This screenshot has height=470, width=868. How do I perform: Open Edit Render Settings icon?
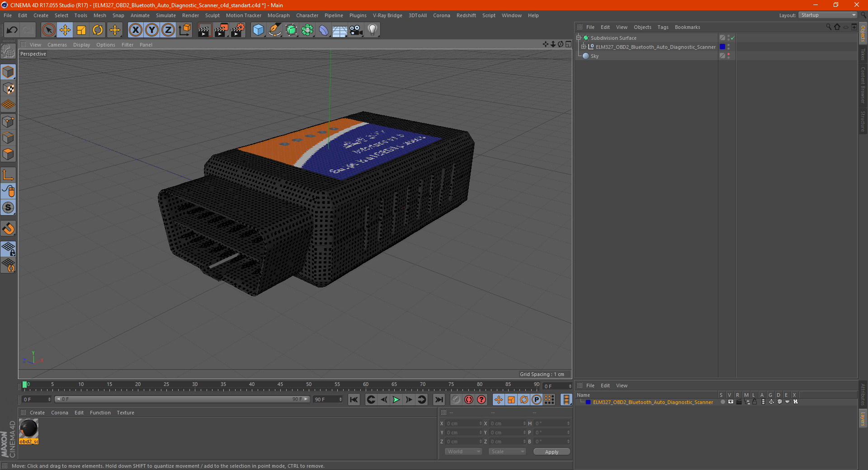[238, 30]
